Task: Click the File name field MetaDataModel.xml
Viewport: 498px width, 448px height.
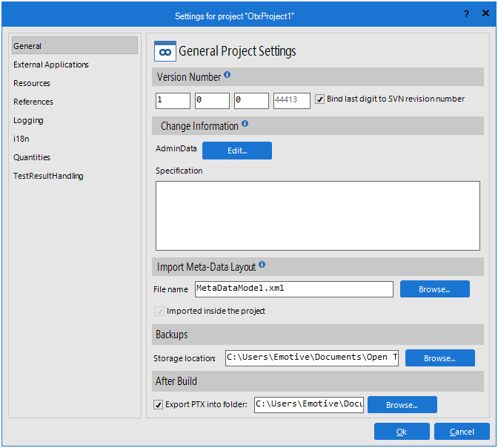Action: point(294,289)
